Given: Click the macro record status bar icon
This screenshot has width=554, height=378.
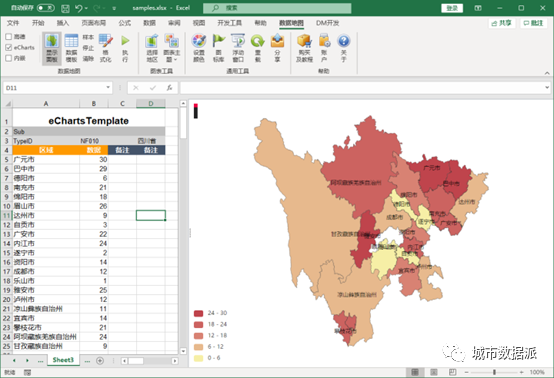Looking at the screenshot, I should (27, 372).
